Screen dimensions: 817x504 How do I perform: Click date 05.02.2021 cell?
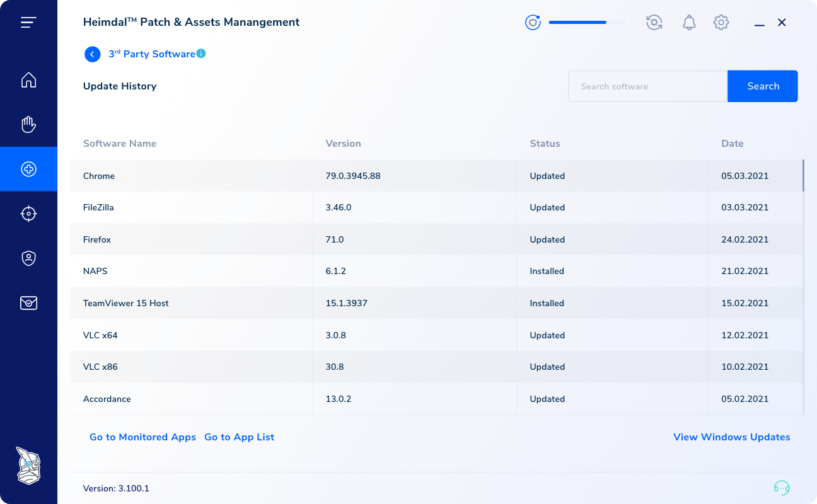(x=745, y=399)
